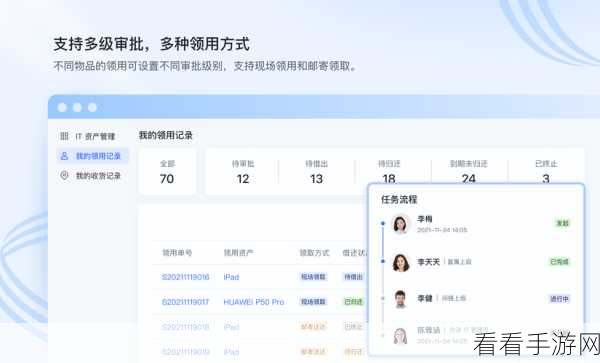Click the 领用单号 column header
Viewport: 600px width, 363px height.
tap(177, 252)
